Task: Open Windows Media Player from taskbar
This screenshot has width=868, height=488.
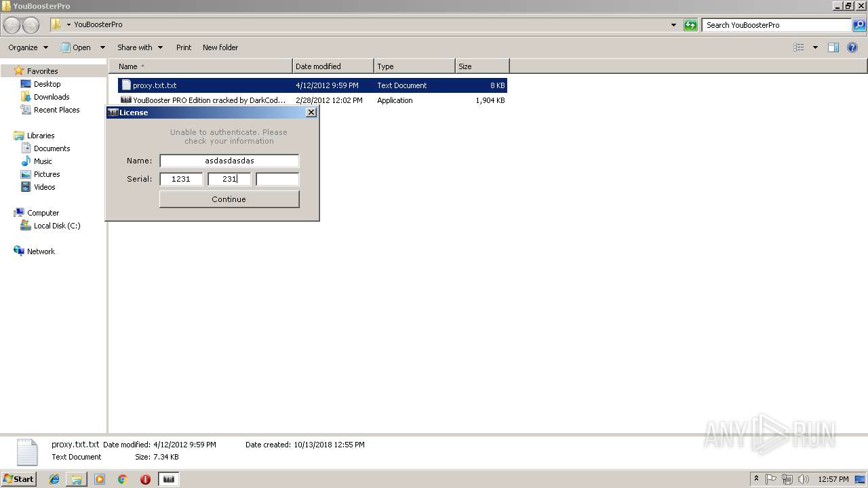Action: pyautogui.click(x=100, y=479)
